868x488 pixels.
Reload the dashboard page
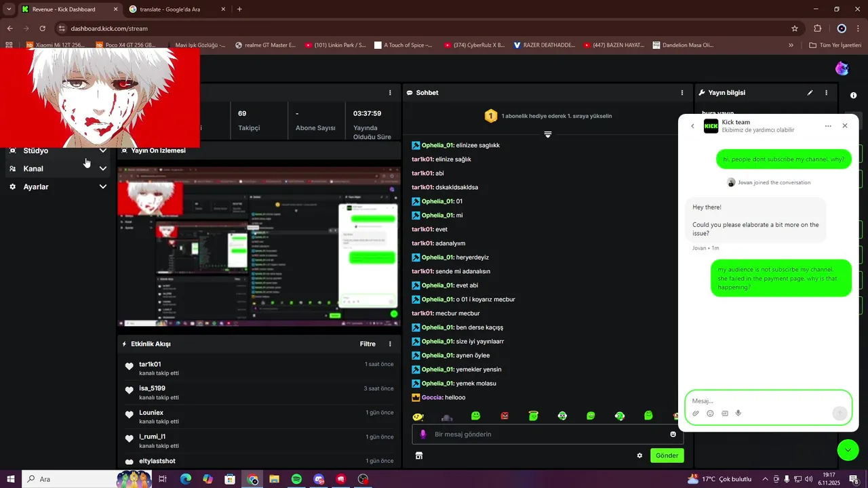point(43,28)
